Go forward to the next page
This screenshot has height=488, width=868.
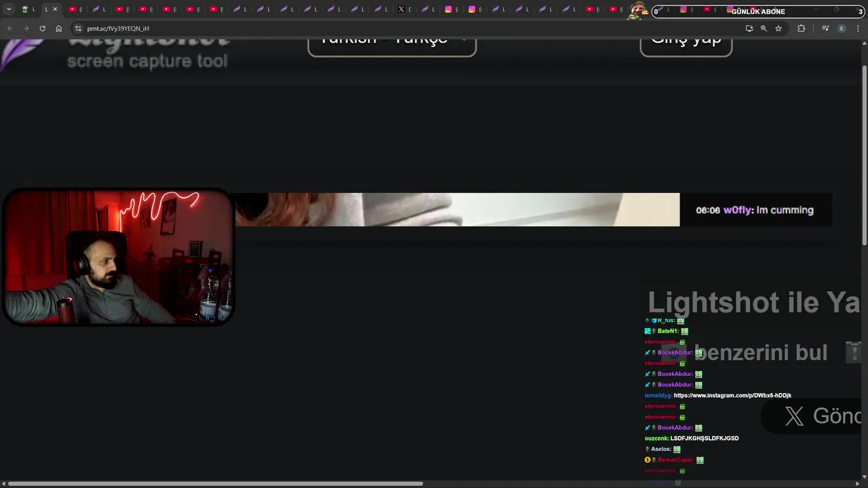(x=26, y=28)
